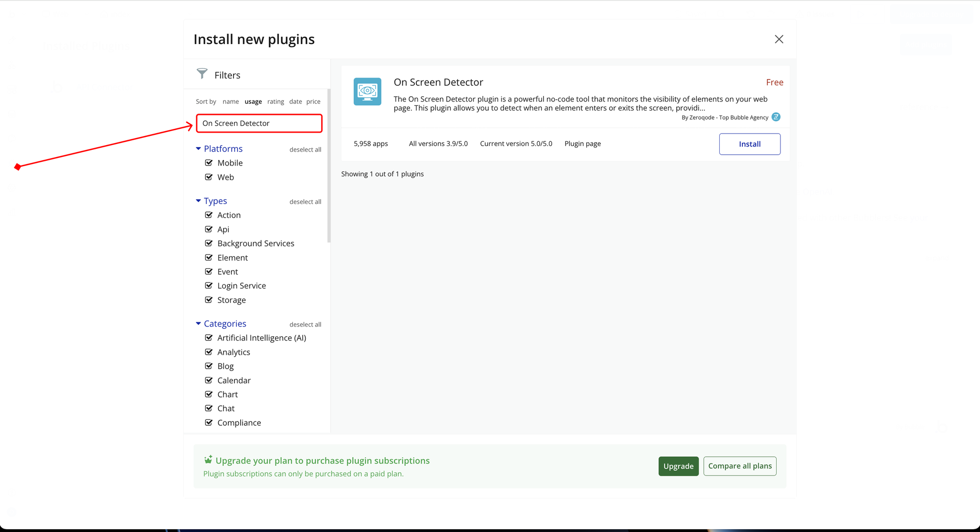The width and height of the screenshot is (980, 532).
Task: Click the On Screen Detector plugin icon
Action: [x=367, y=91]
